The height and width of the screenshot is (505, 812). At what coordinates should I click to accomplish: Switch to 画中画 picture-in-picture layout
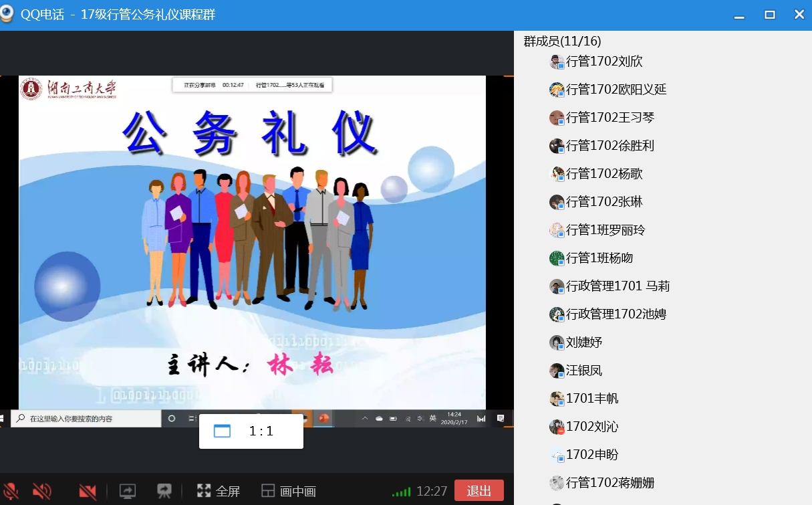(x=289, y=491)
